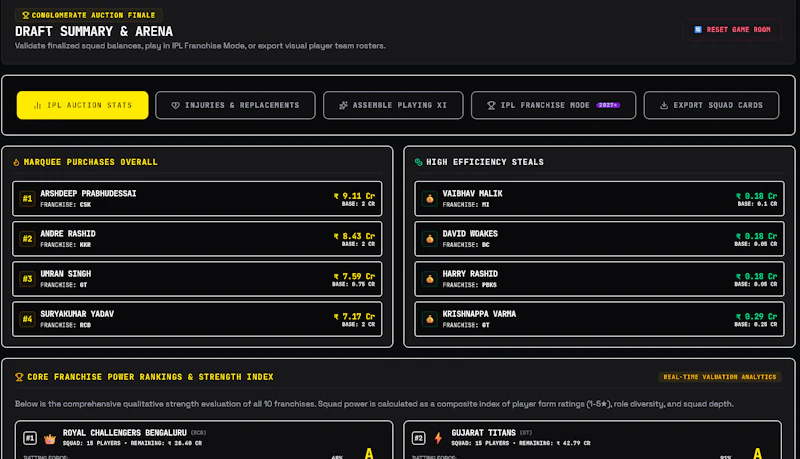
Task: Click the ₹ 7.59 Cr price value
Action: click(x=354, y=276)
